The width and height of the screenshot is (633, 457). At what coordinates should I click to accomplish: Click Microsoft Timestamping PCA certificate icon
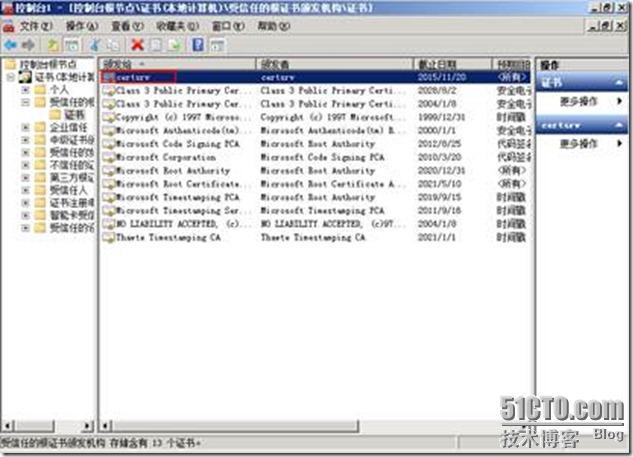tap(108, 197)
